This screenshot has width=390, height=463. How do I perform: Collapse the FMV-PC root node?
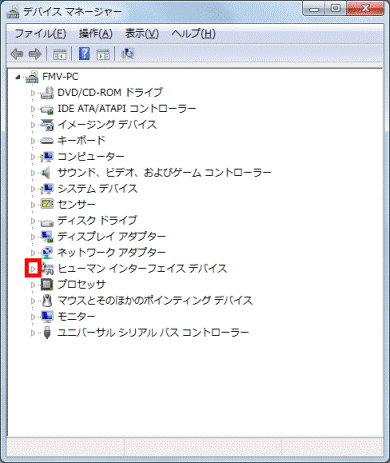point(18,77)
